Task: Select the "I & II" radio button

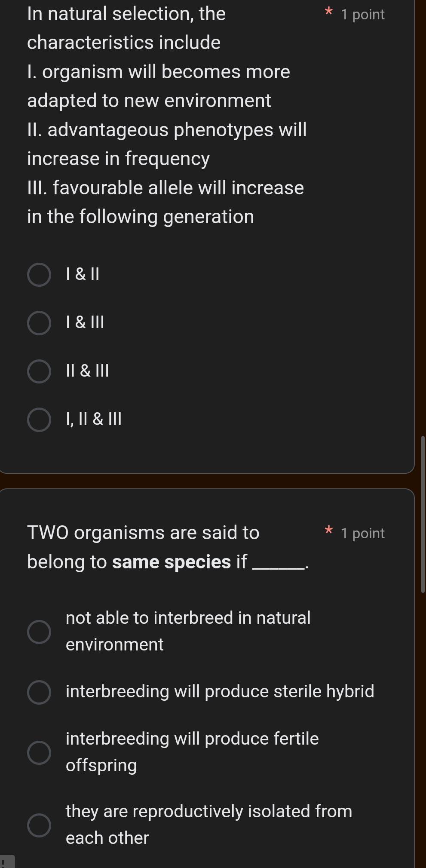Action: [39, 274]
